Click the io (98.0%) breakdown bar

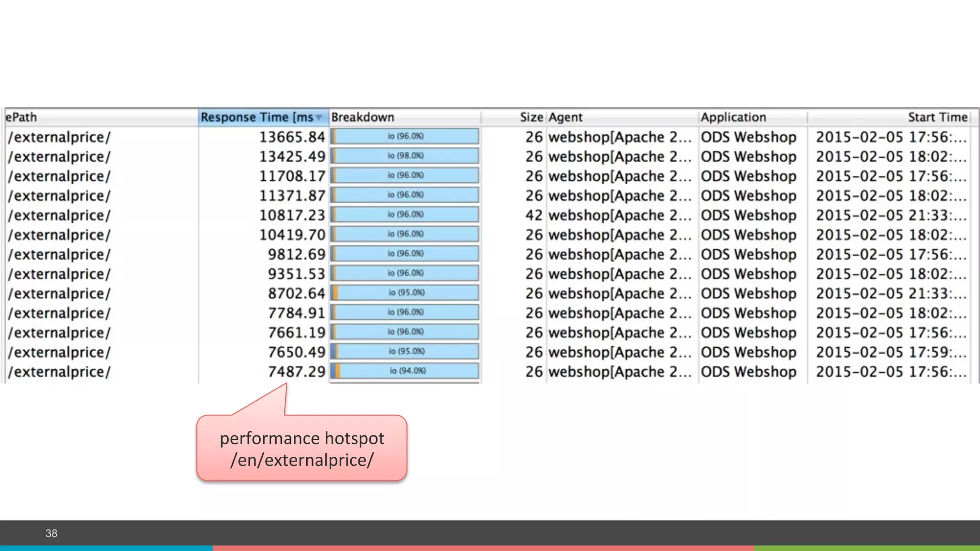click(405, 156)
